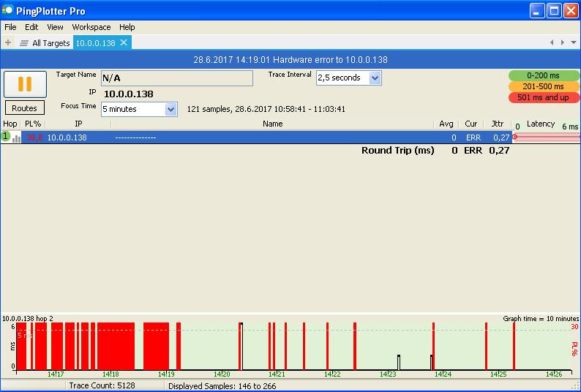Click the Name column header
Viewport: 581px width, 392px height.
click(x=273, y=124)
